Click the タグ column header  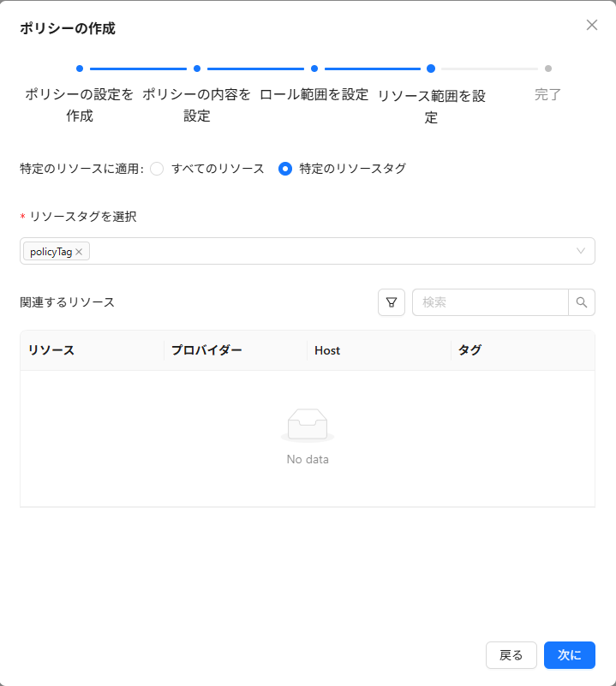469,350
